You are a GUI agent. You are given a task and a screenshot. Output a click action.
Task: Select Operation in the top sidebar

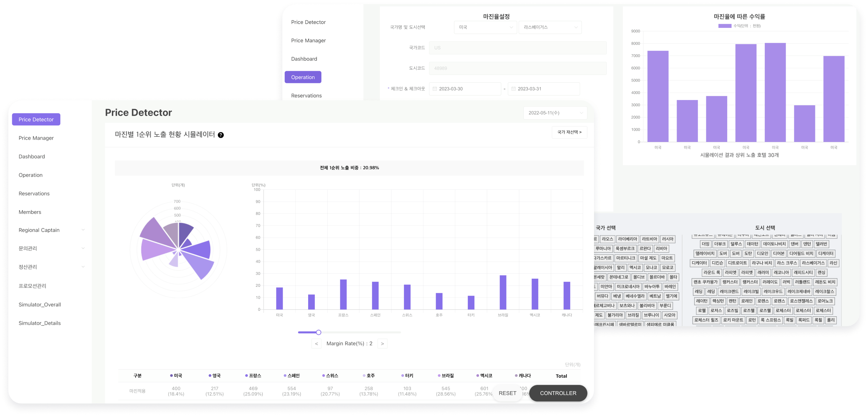click(303, 77)
